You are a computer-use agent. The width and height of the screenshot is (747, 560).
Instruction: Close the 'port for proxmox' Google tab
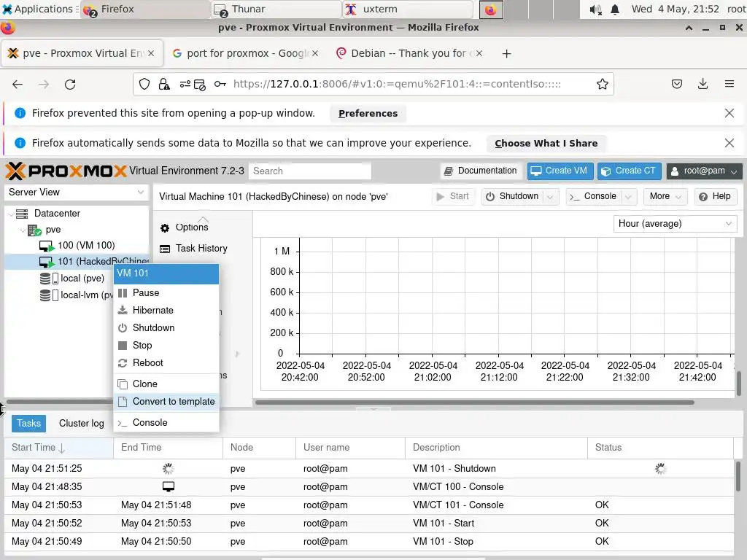pyautogui.click(x=315, y=53)
